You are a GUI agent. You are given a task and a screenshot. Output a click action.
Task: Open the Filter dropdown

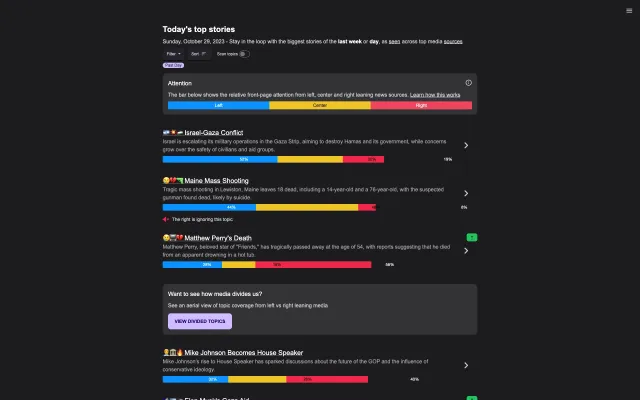(x=172, y=53)
